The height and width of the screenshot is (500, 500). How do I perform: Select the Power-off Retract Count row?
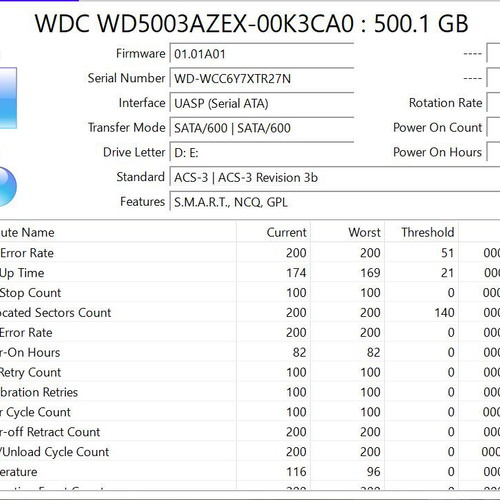(x=250, y=432)
